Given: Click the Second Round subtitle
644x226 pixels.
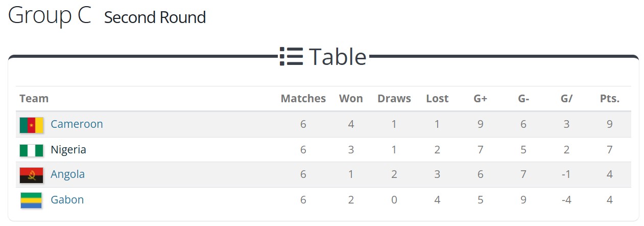Looking at the screenshot, I should tap(155, 17).
